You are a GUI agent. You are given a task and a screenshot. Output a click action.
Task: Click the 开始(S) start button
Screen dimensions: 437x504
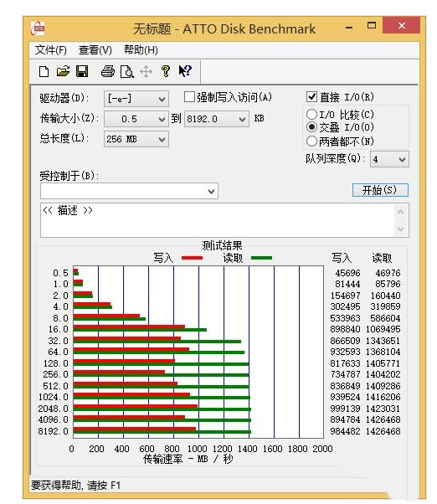pyautogui.click(x=380, y=190)
